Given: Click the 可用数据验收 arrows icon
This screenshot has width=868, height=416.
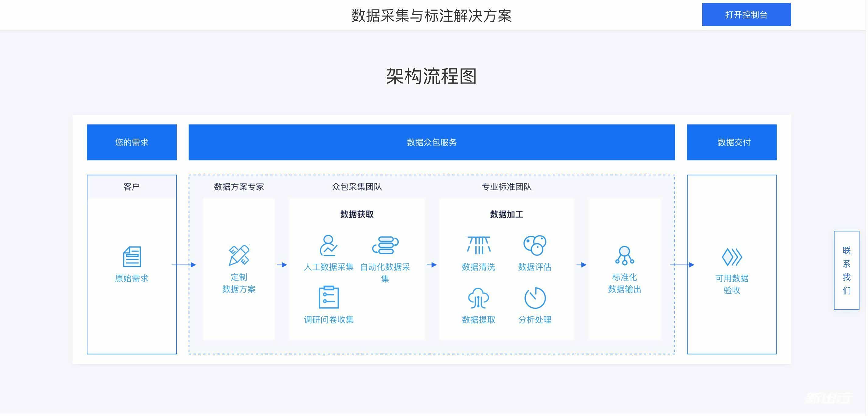Looking at the screenshot, I should click(x=732, y=257).
